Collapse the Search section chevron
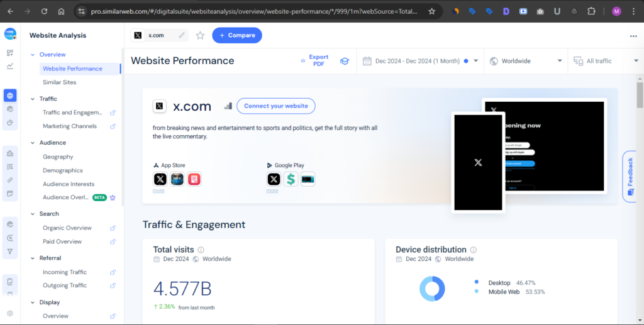 pos(33,214)
